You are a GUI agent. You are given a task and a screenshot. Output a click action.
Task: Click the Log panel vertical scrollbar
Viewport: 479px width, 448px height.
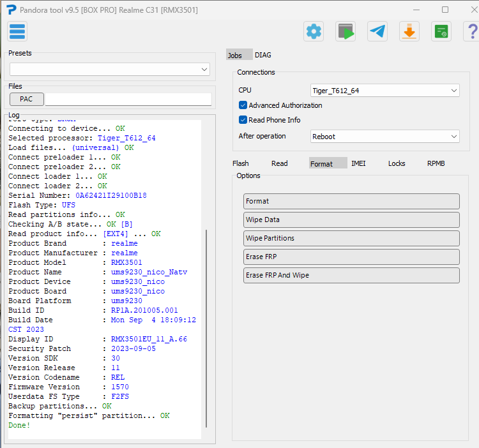click(206, 329)
